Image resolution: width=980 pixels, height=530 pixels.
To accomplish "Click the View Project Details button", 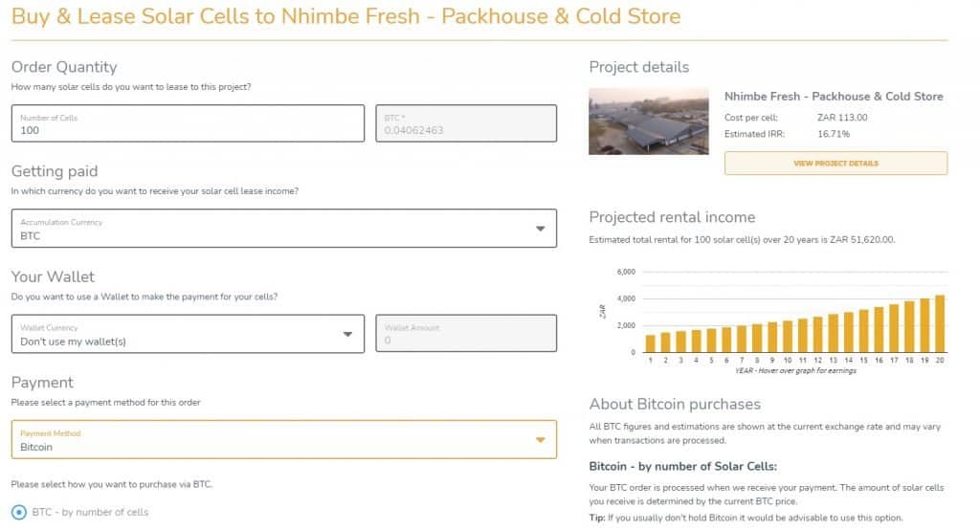I will click(835, 164).
